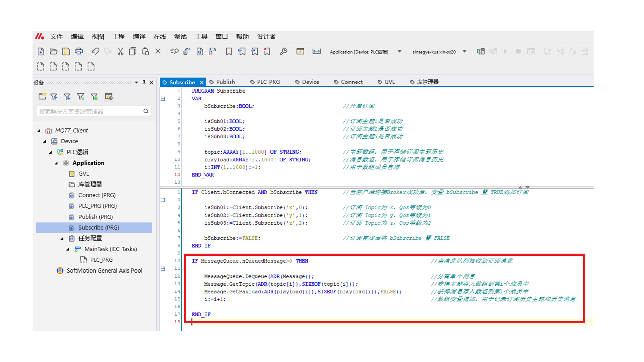
Task: Select GVL in the device tree
Action: coord(84,174)
